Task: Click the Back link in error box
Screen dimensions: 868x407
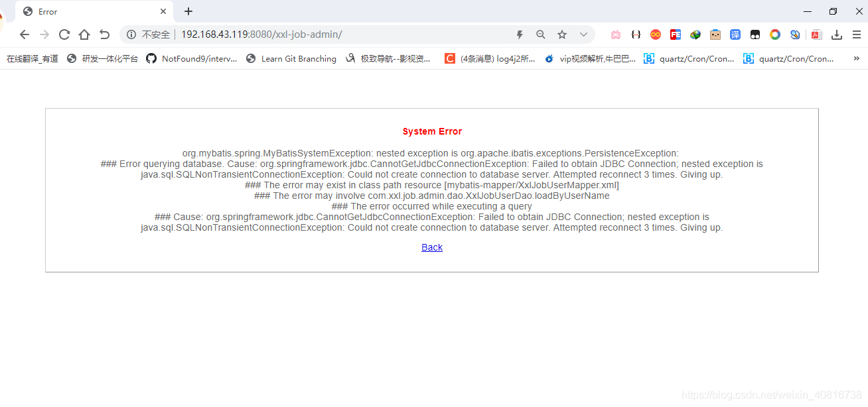Action: coord(432,247)
